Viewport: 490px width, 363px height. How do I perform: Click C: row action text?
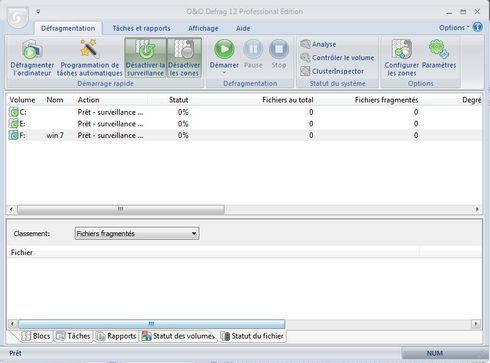click(x=110, y=112)
